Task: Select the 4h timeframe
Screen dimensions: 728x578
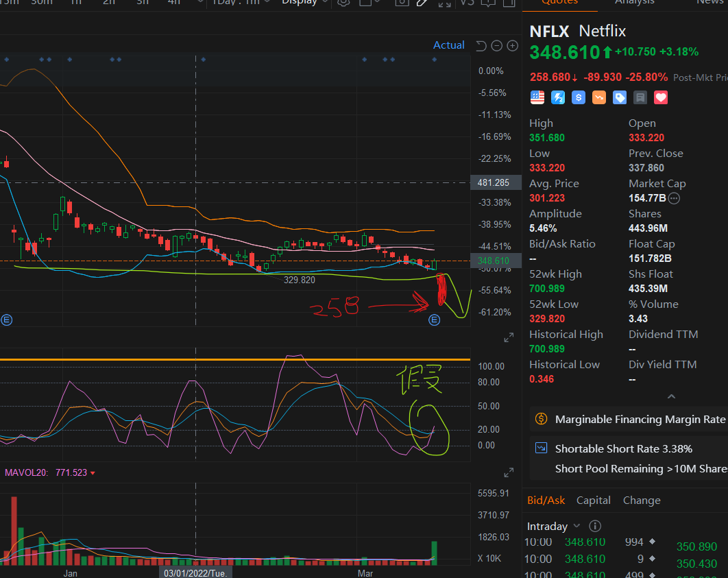Action: pos(173,3)
